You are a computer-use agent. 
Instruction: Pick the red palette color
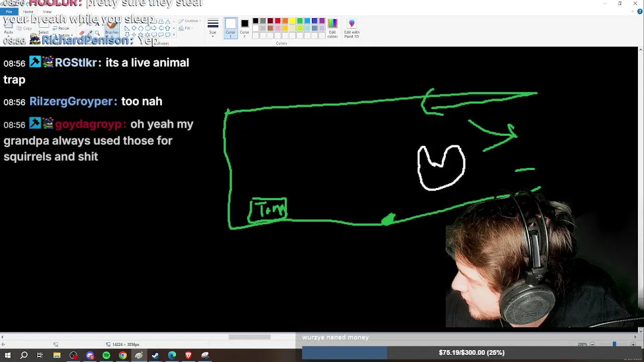tap(277, 21)
